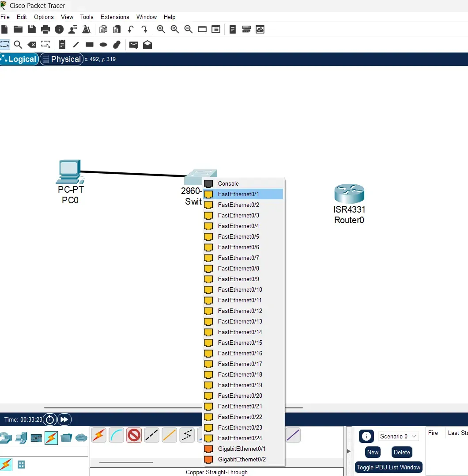Open network information (i) icon in top toolbar
Viewport: 468px width, 476px height.
click(x=59, y=30)
